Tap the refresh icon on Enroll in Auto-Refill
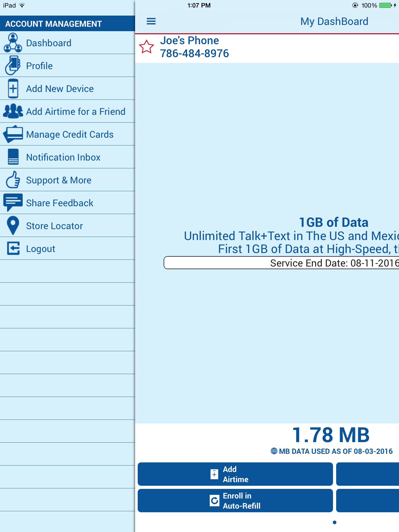This screenshot has height=532, width=399. pos(215,501)
